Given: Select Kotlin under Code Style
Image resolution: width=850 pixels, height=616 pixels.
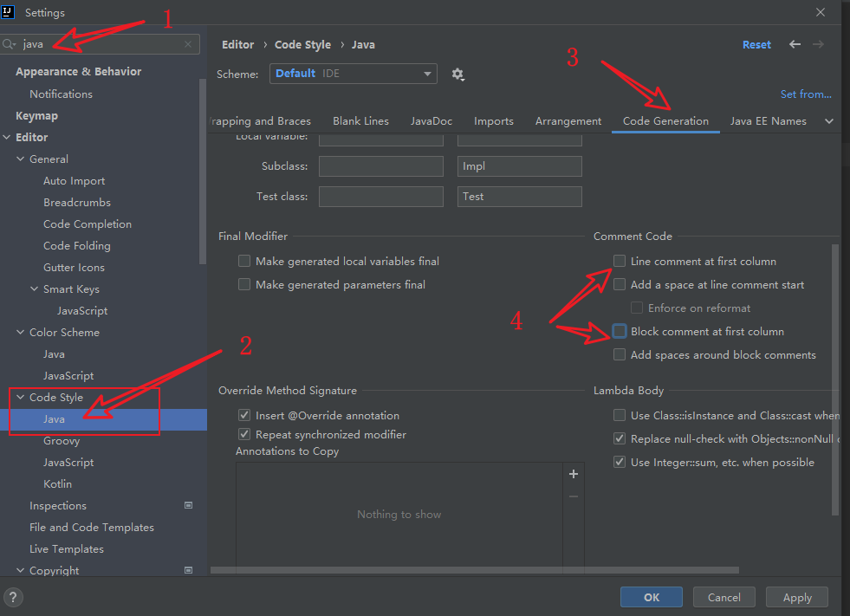Looking at the screenshot, I should pyautogui.click(x=57, y=483).
